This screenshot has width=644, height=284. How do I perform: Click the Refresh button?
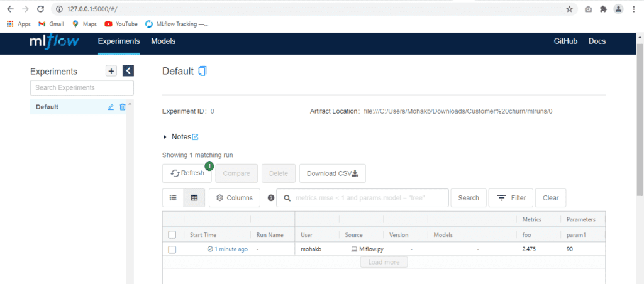tap(187, 173)
